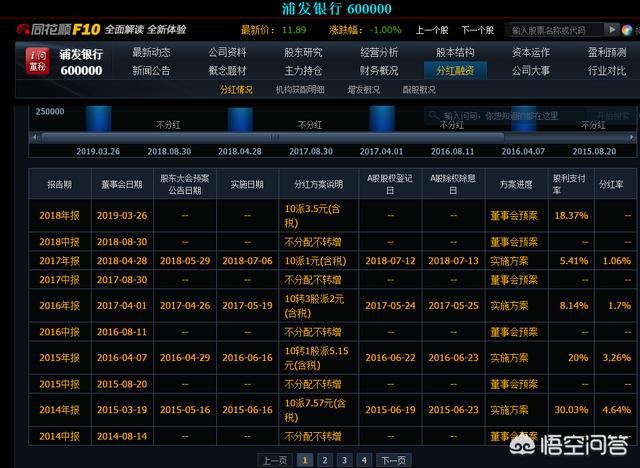Viewport: 640px width, 468px height.
Task: Select page 2 in pagination
Action: pyautogui.click(x=325, y=461)
